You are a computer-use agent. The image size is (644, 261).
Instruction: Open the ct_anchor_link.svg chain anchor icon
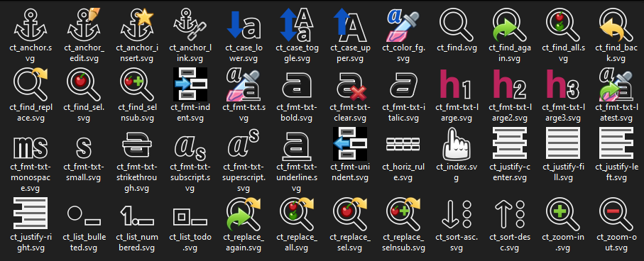coord(190,25)
